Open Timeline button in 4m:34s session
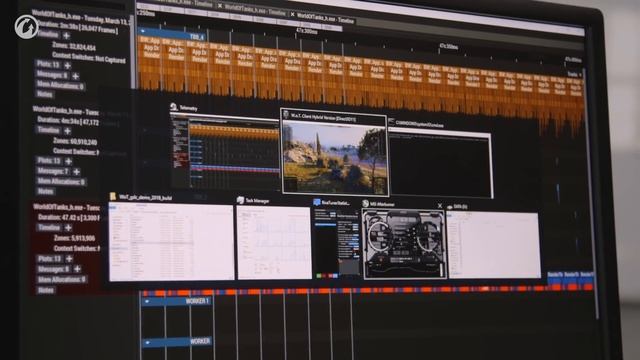This screenshot has height=360, width=640. [x=49, y=130]
